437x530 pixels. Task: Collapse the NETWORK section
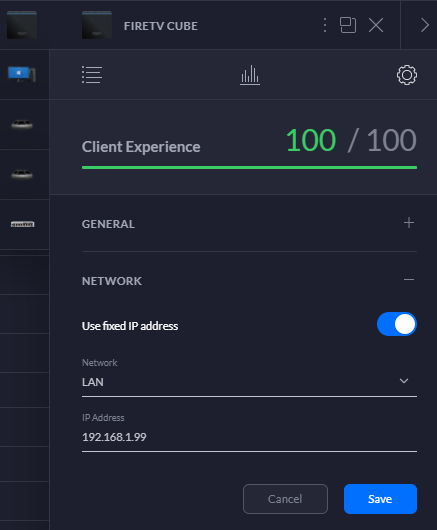pos(409,280)
